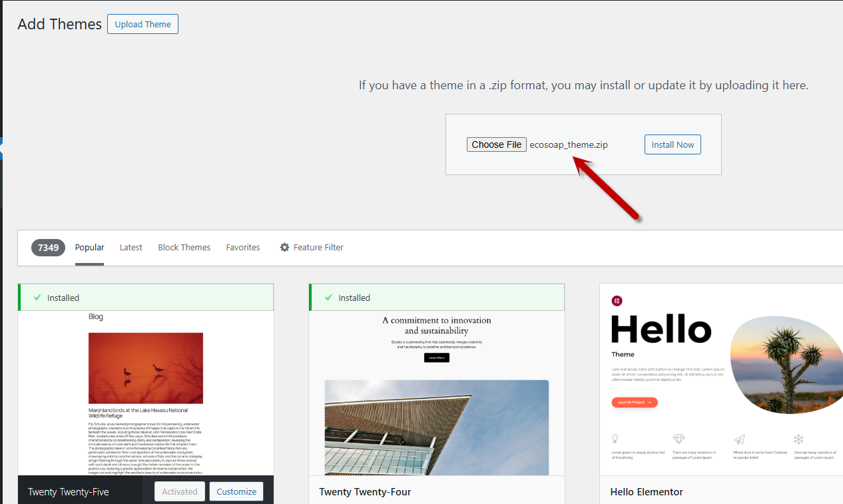
Task: Click the Installed checkmark on Twenty Twenty-Five
Action: (37, 298)
